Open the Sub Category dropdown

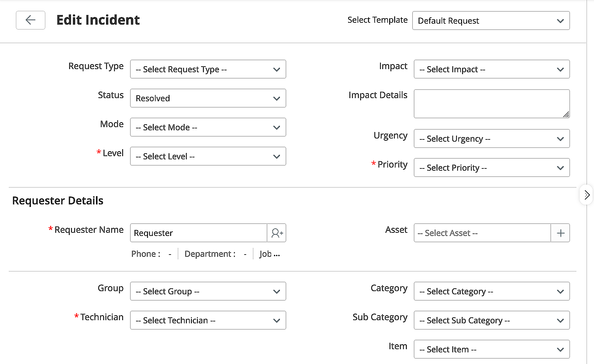(491, 320)
